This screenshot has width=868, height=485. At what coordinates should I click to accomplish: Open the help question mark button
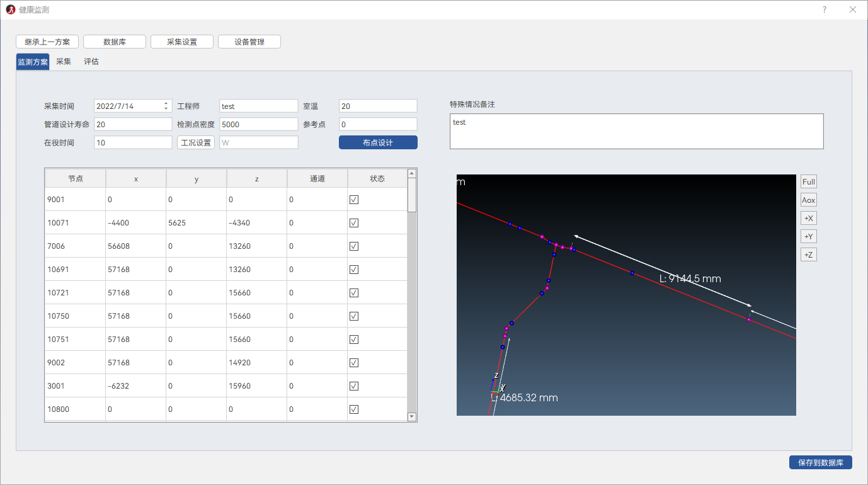(825, 9)
